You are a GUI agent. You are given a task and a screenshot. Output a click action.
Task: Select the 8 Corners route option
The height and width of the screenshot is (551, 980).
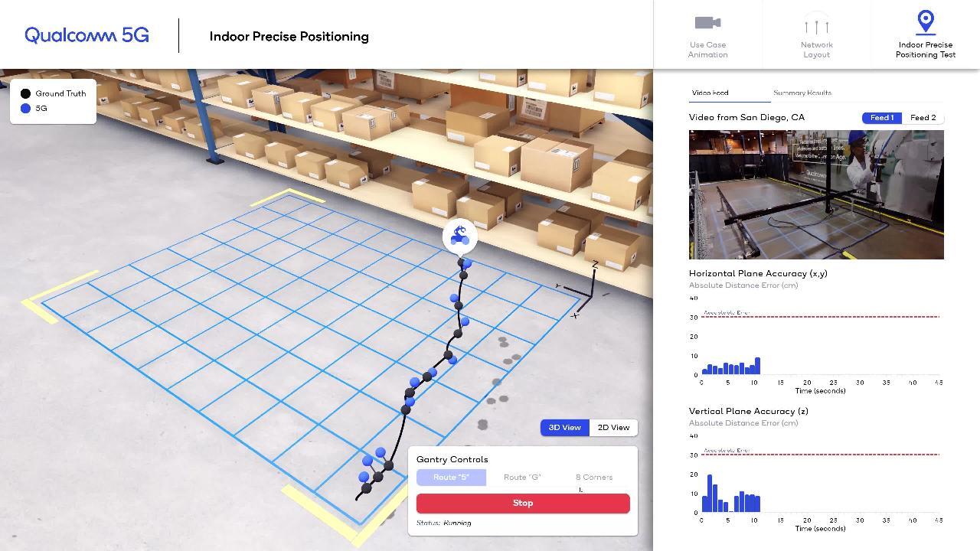click(593, 477)
